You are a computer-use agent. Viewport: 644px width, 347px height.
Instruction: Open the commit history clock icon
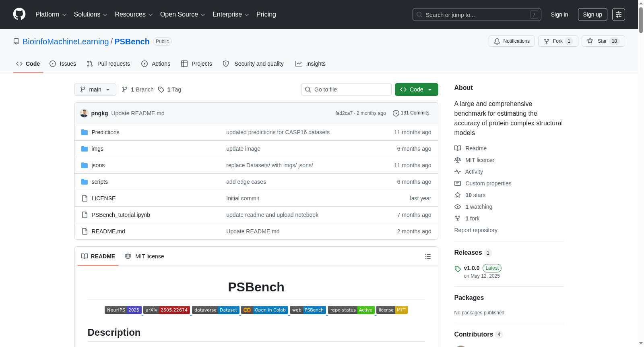(396, 113)
